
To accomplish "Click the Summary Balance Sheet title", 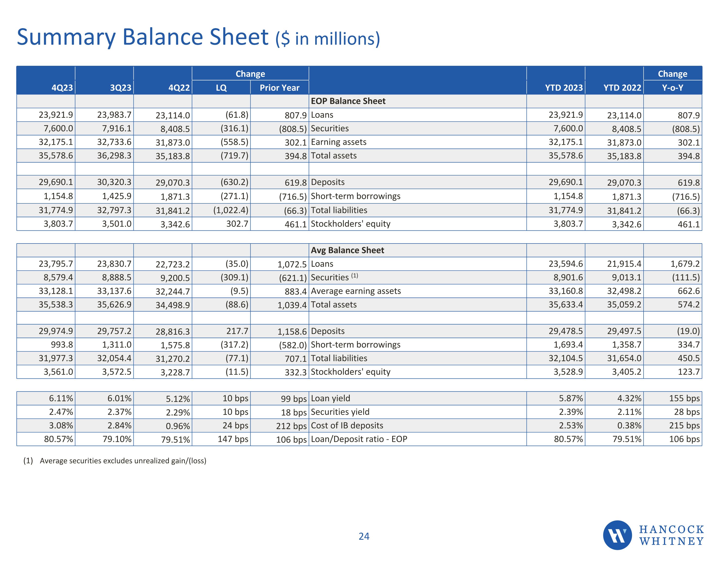I will [x=198, y=37].
